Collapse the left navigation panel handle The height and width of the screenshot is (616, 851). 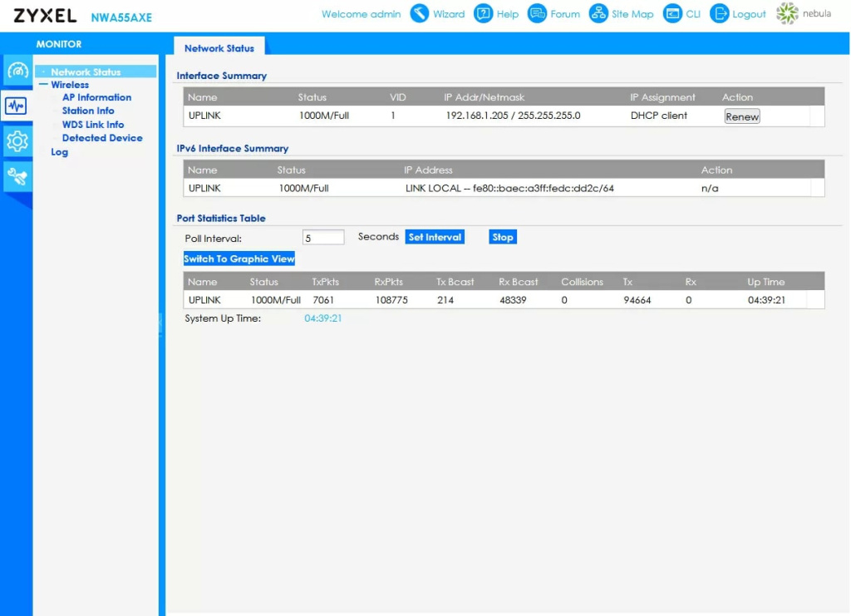pyautogui.click(x=161, y=323)
